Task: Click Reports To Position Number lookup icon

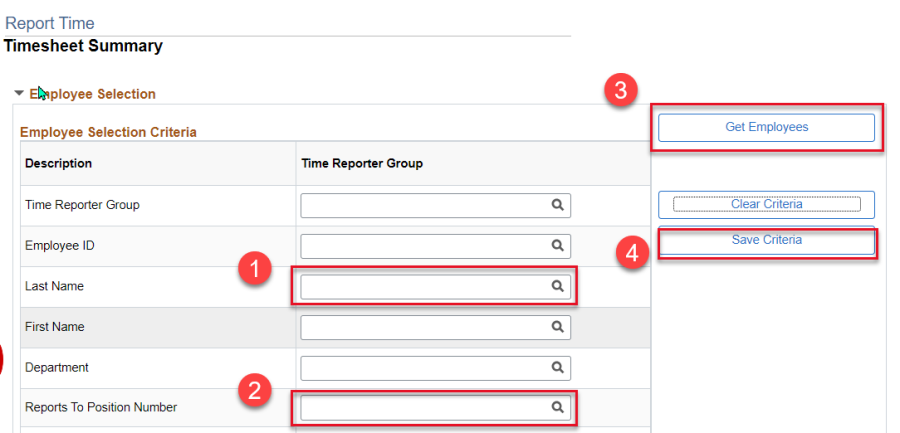Action: (x=557, y=407)
